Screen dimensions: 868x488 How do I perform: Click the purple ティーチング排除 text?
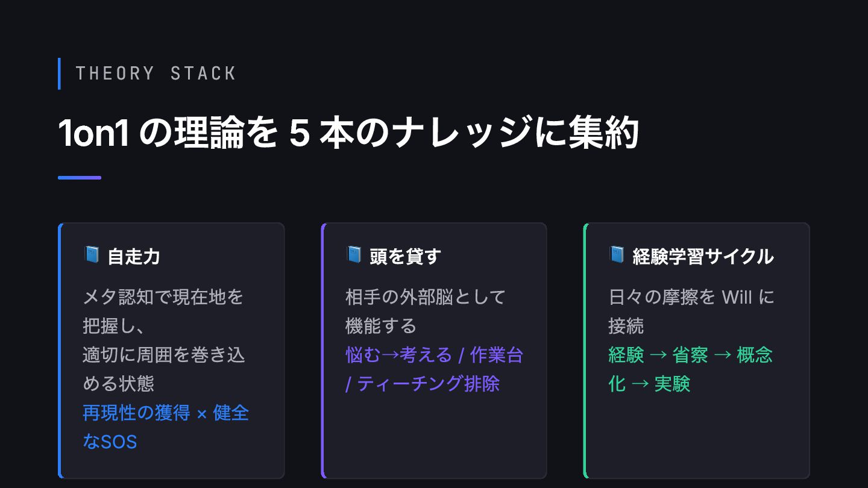429,384
